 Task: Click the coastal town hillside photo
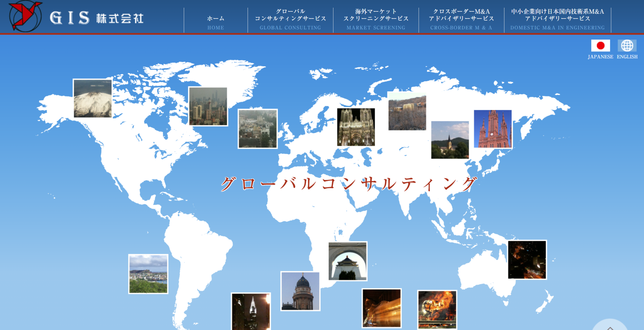coord(148,274)
